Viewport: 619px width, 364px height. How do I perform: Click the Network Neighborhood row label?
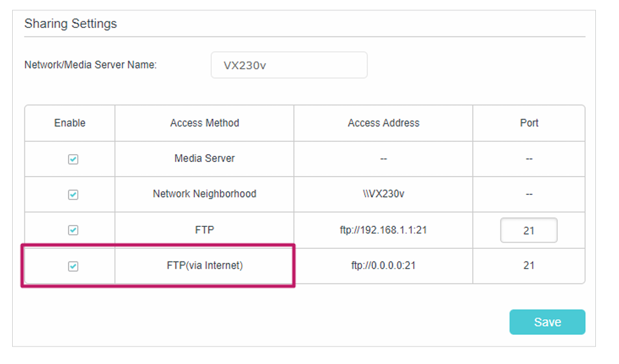click(203, 194)
